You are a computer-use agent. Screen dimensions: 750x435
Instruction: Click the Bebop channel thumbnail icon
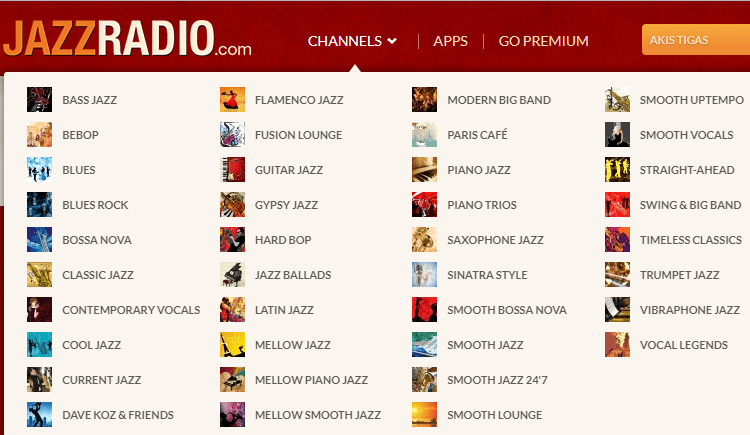point(39,134)
